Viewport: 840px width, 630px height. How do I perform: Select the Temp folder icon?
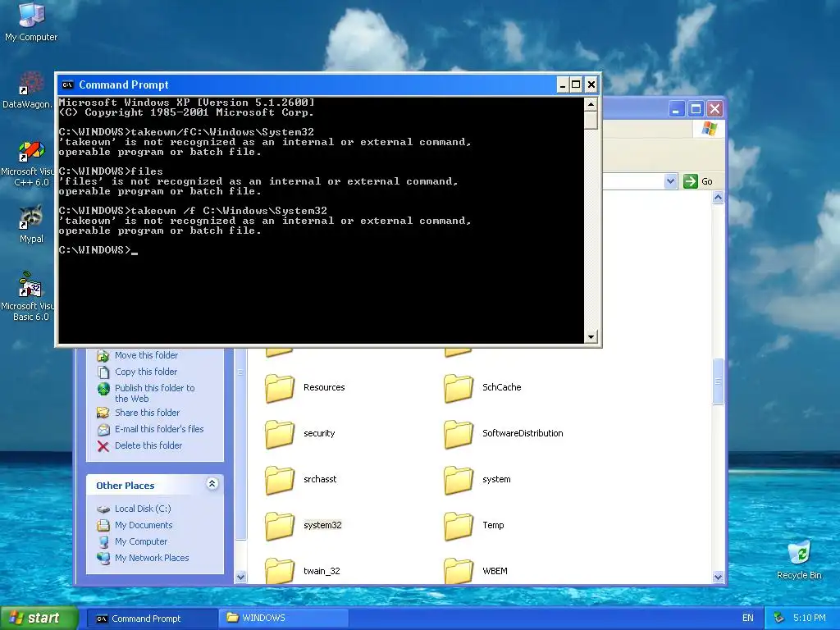pyautogui.click(x=459, y=526)
